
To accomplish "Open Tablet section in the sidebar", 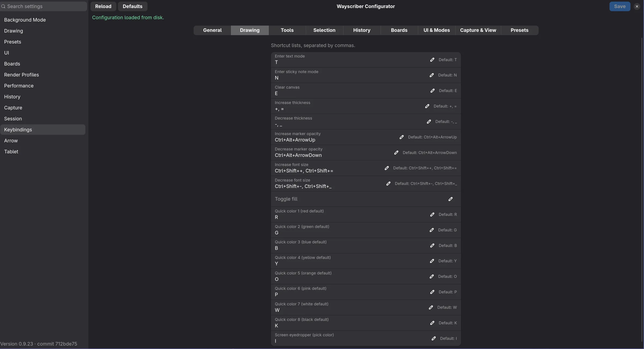I will pos(43,152).
